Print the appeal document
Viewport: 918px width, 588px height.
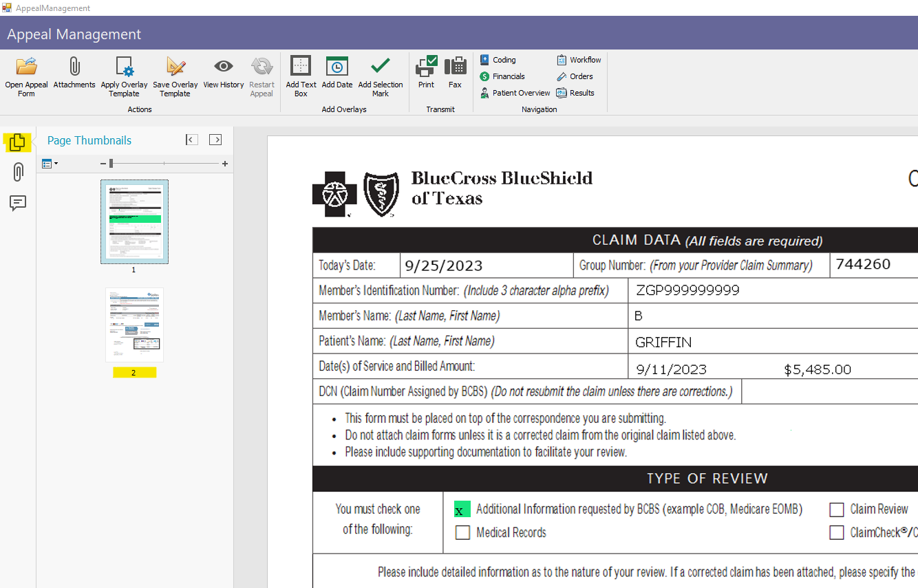426,74
